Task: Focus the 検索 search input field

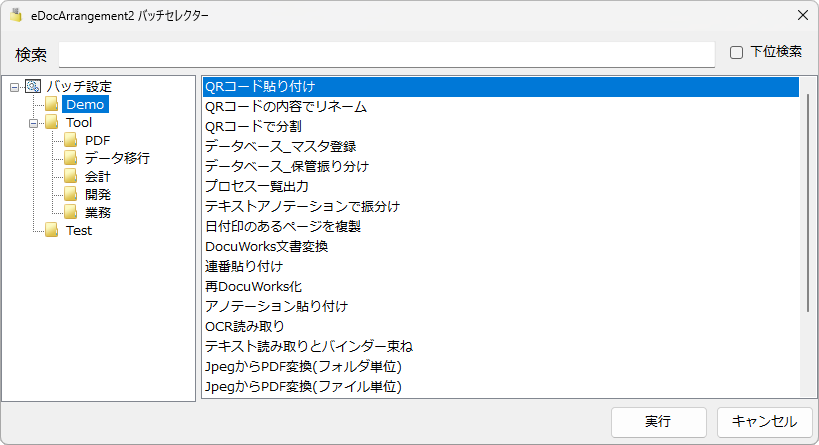Action: pyautogui.click(x=387, y=54)
